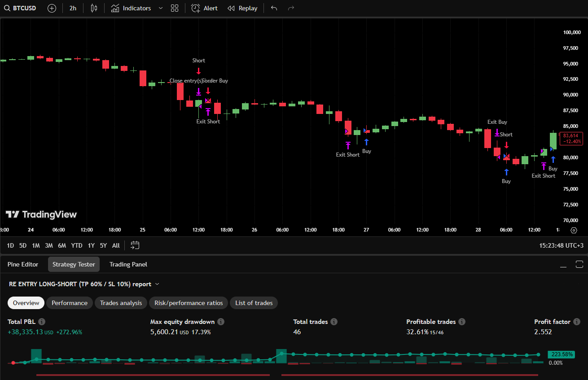Viewport: 588px width, 380px height.
Task: Open the Trading Panel tab
Action: tap(128, 264)
